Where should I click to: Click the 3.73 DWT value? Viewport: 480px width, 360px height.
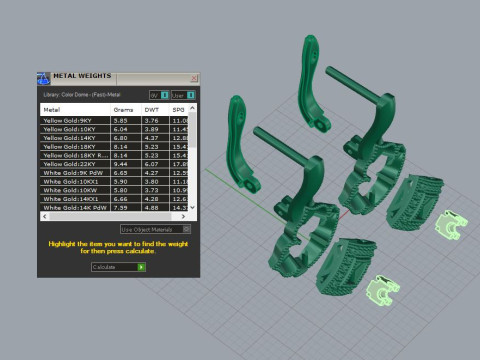coord(151,190)
